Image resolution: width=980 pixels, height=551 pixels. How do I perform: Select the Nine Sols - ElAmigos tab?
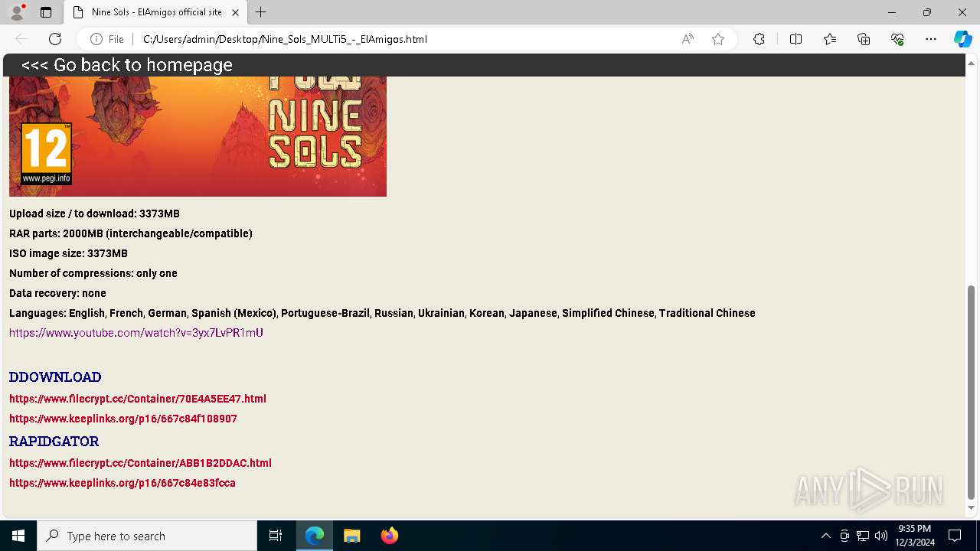click(155, 12)
